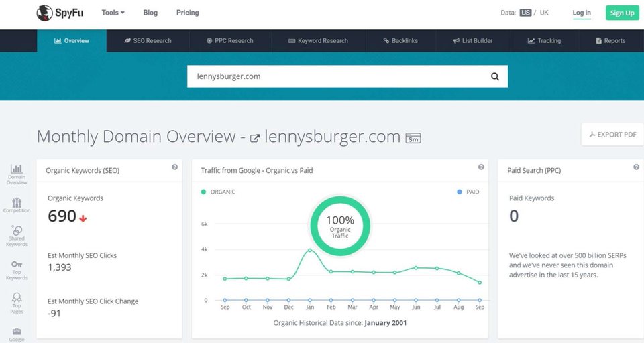Open Domain Overview in the sidebar
The width and height of the screenshot is (644, 343).
coord(16,174)
